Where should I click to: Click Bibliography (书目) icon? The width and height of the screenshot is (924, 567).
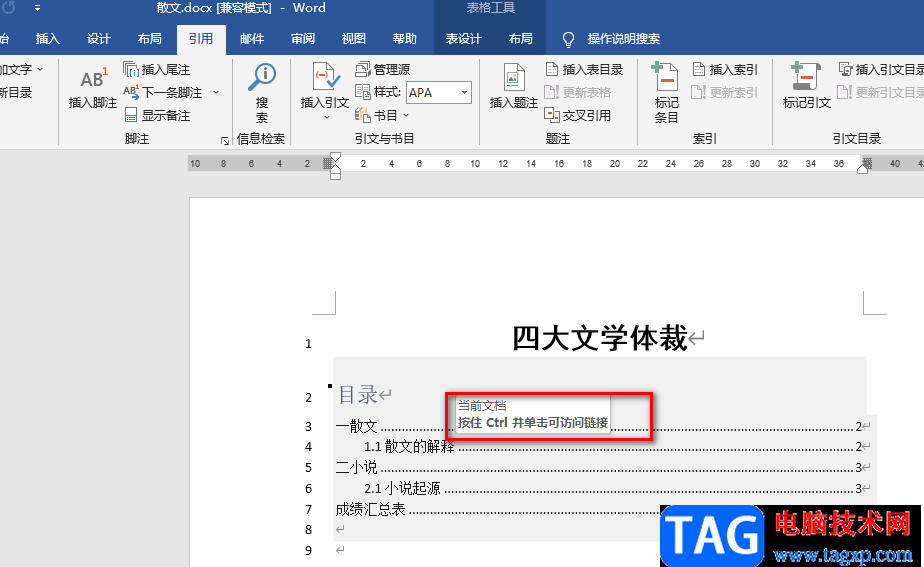pyautogui.click(x=362, y=116)
